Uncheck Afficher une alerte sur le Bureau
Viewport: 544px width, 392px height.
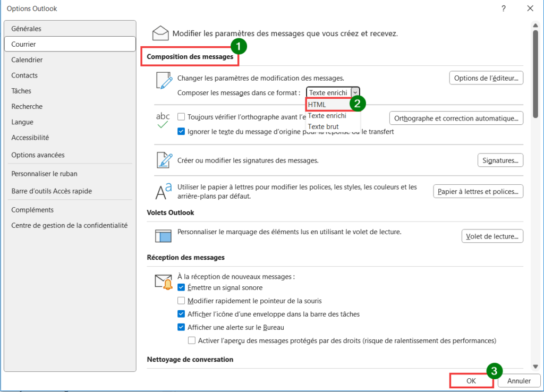pyautogui.click(x=181, y=327)
